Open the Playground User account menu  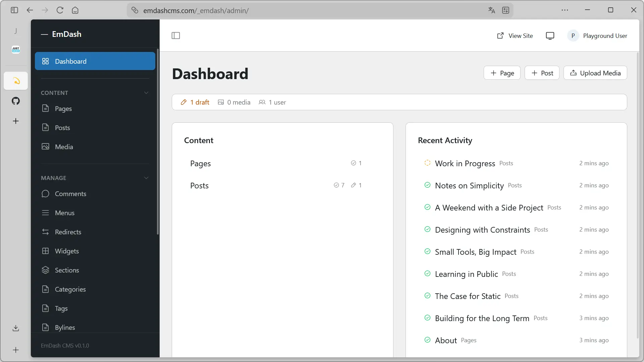point(597,36)
